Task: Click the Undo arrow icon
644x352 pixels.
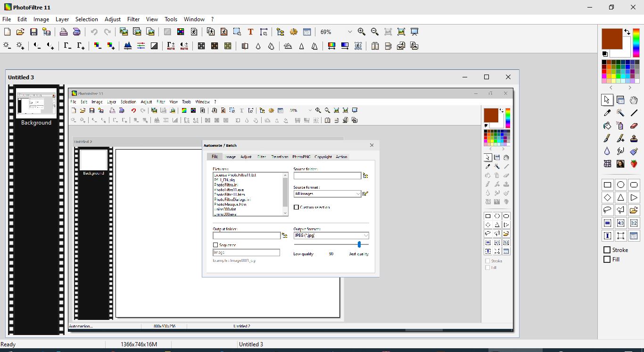Action: 94,32
